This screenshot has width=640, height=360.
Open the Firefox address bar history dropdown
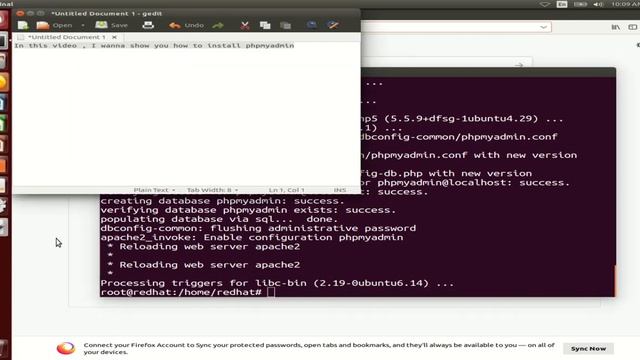tap(543, 27)
